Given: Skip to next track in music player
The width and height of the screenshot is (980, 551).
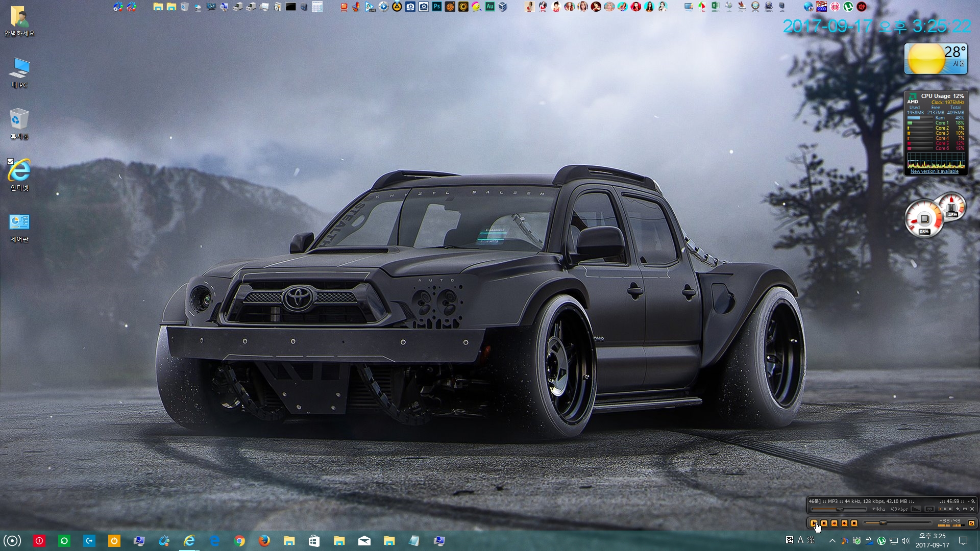Looking at the screenshot, I should tap(844, 523).
